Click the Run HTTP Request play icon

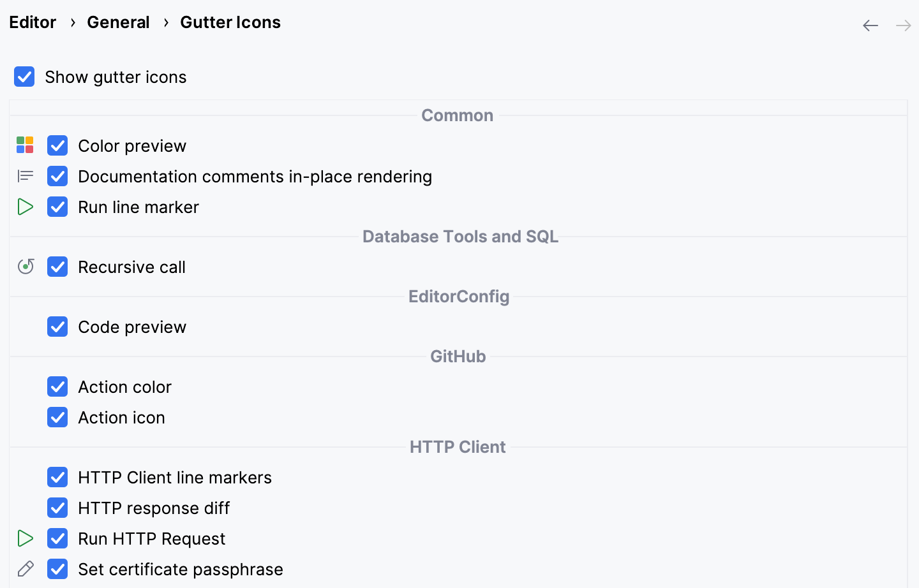pyautogui.click(x=25, y=538)
